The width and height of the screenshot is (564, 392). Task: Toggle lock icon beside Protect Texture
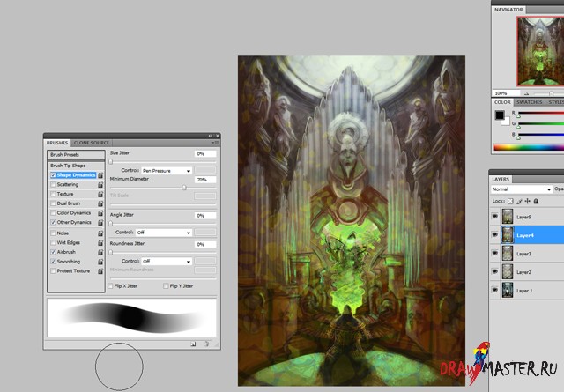[100, 271]
